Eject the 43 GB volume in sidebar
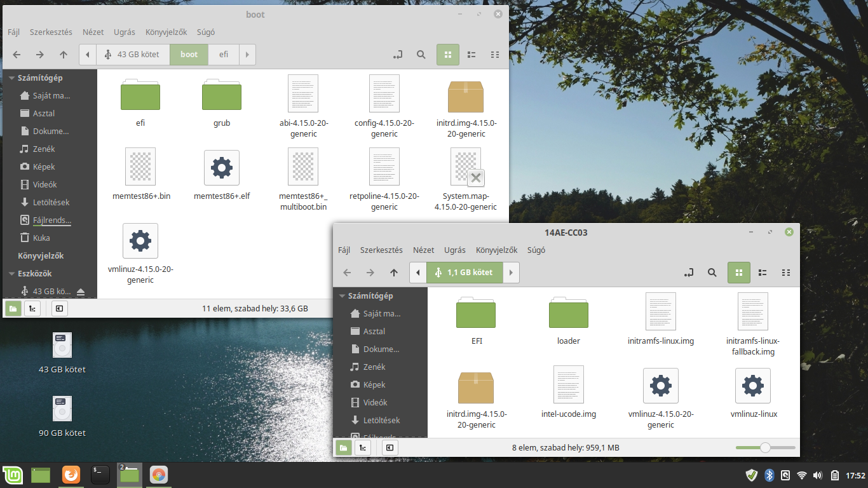 point(81,292)
